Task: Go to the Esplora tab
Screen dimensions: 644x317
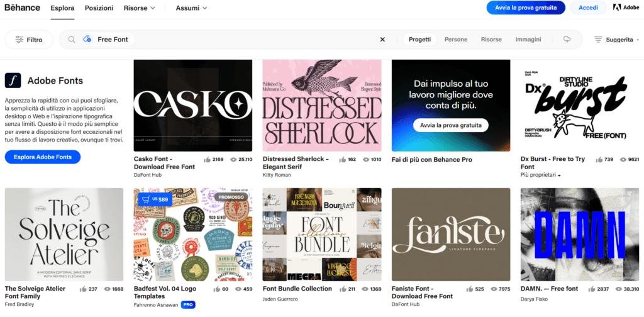Action: click(x=62, y=8)
